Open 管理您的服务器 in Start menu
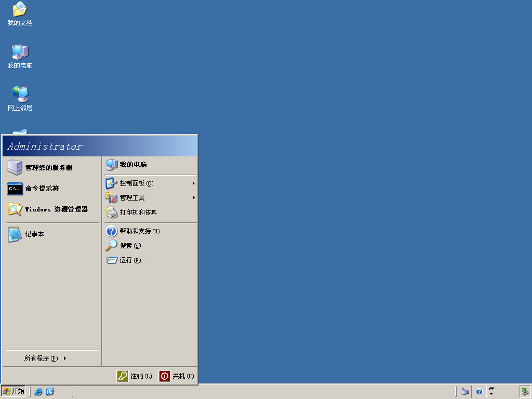The image size is (532, 399). click(52, 167)
